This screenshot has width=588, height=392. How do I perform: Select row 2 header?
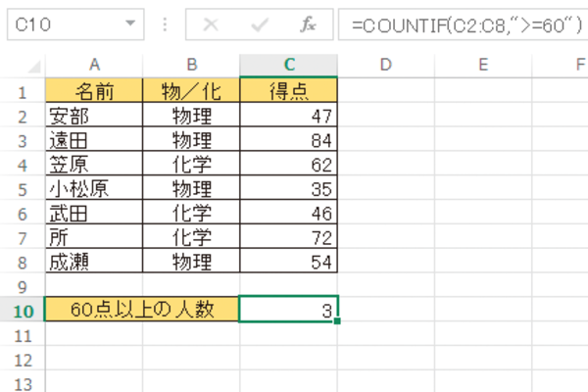[x=23, y=115]
